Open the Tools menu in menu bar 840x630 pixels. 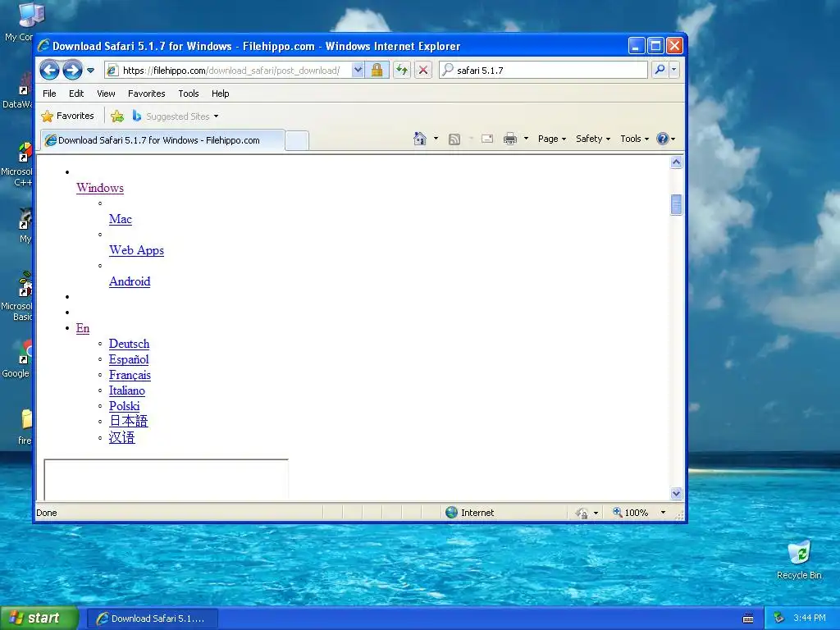point(189,94)
